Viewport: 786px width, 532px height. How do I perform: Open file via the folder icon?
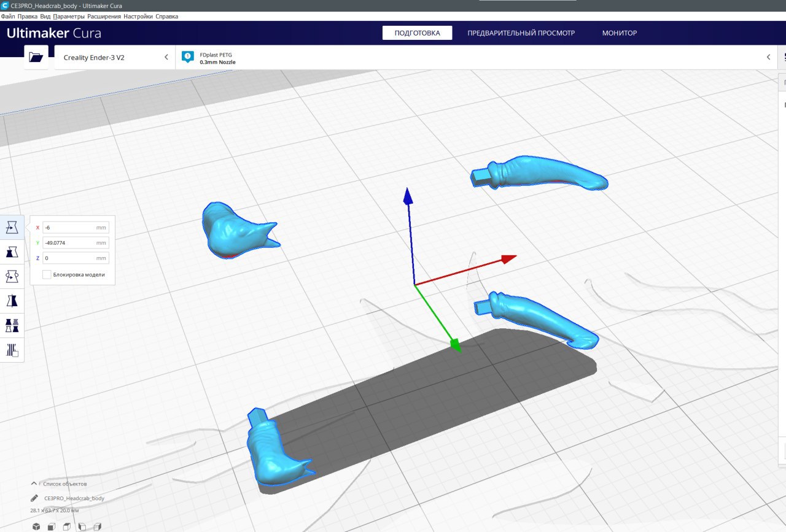click(36, 57)
